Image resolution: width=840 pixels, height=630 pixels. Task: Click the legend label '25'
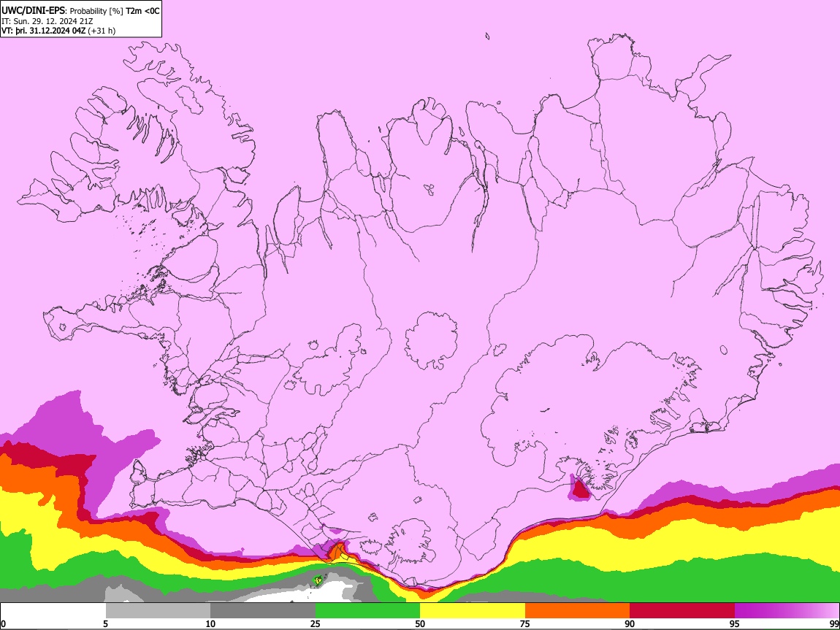coord(316,623)
